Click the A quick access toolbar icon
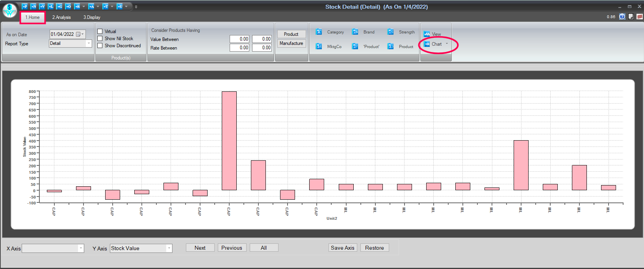Viewport: 644px width, 269px height. pos(91,6)
